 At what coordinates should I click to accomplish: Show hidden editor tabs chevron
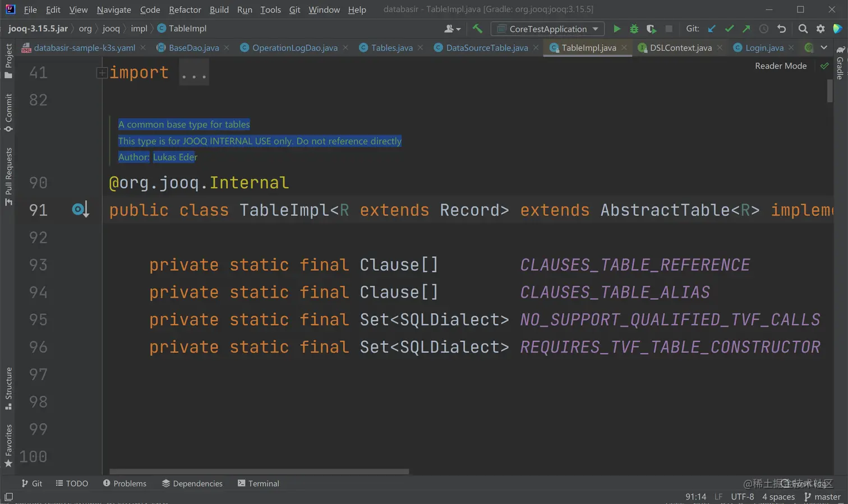[824, 48]
